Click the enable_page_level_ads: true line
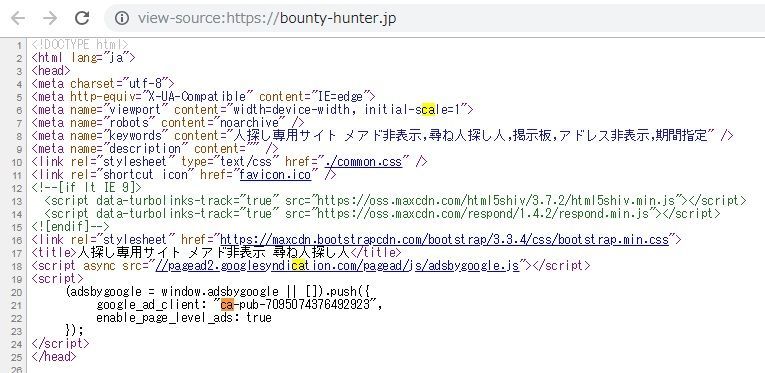This screenshot has height=373, width=765. coord(184,317)
